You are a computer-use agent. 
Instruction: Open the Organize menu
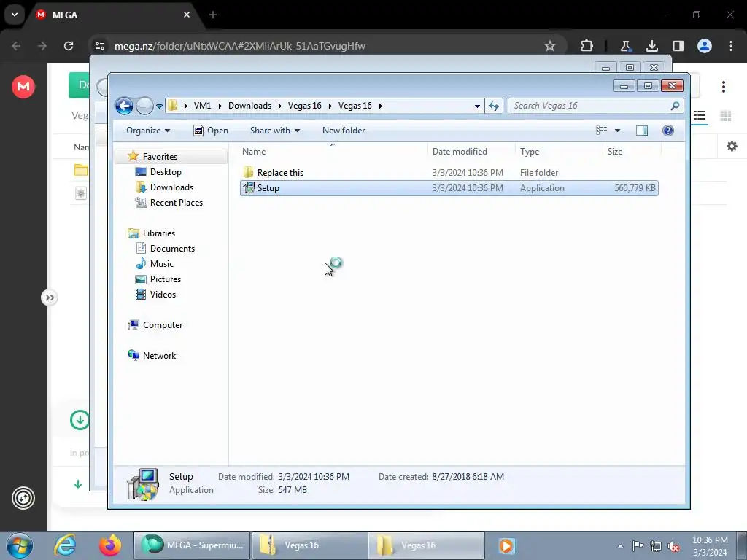coord(147,131)
